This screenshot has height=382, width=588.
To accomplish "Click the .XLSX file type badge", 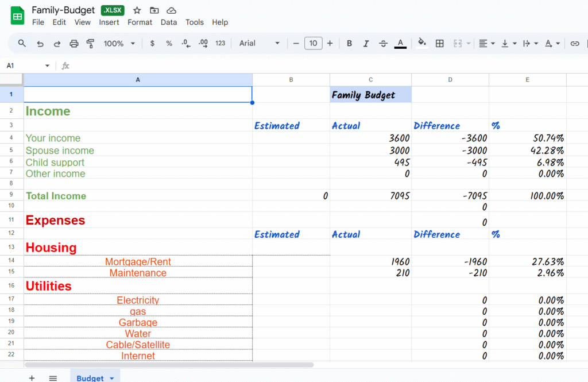I will tap(113, 10).
